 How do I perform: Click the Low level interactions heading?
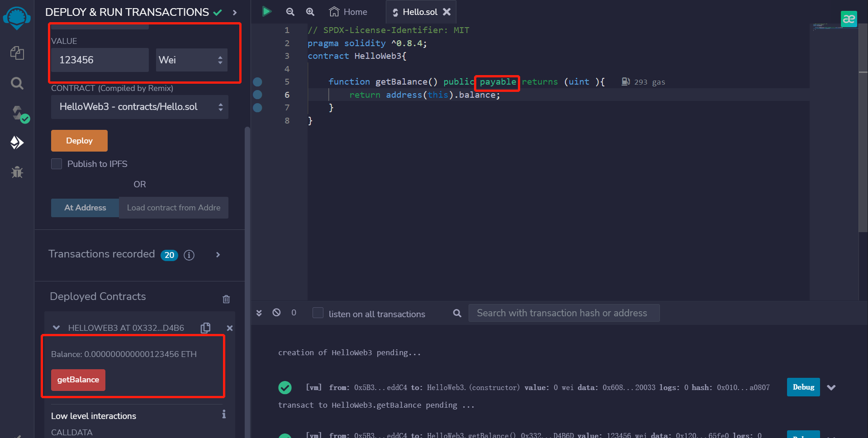[x=94, y=416]
